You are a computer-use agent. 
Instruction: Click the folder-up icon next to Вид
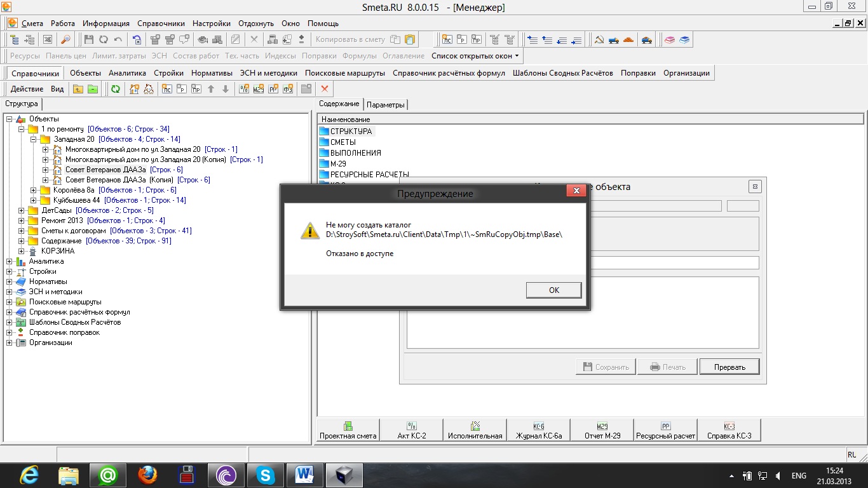(x=78, y=90)
